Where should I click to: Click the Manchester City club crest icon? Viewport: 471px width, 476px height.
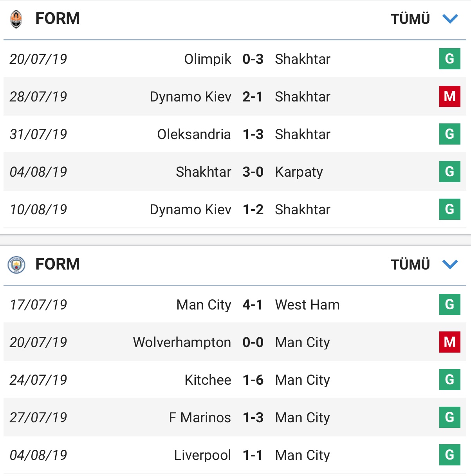[x=16, y=264]
